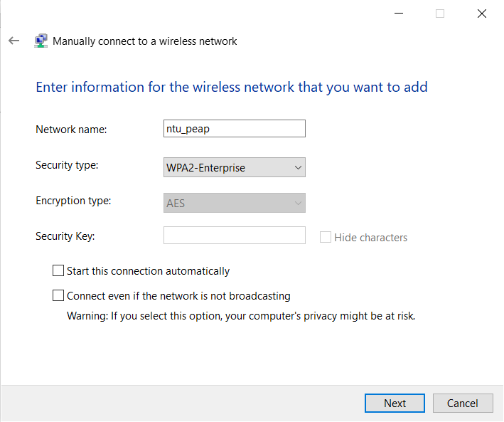This screenshot has height=422, width=504.
Task: Click into the Security Key text box
Action: coord(235,236)
